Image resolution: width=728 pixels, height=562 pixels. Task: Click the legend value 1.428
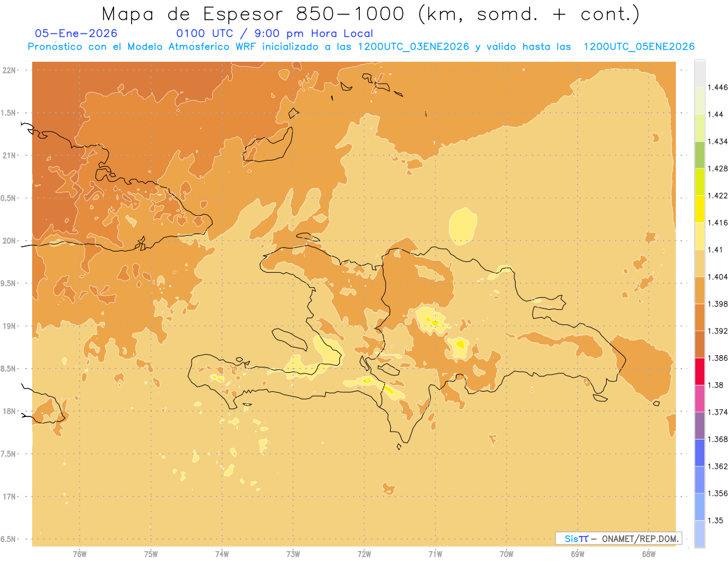(717, 169)
